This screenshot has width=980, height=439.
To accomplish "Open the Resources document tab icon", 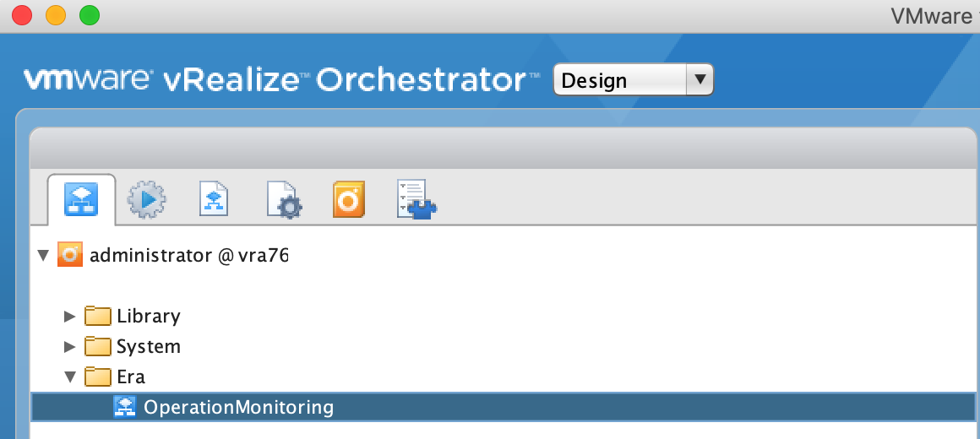I will click(x=214, y=198).
